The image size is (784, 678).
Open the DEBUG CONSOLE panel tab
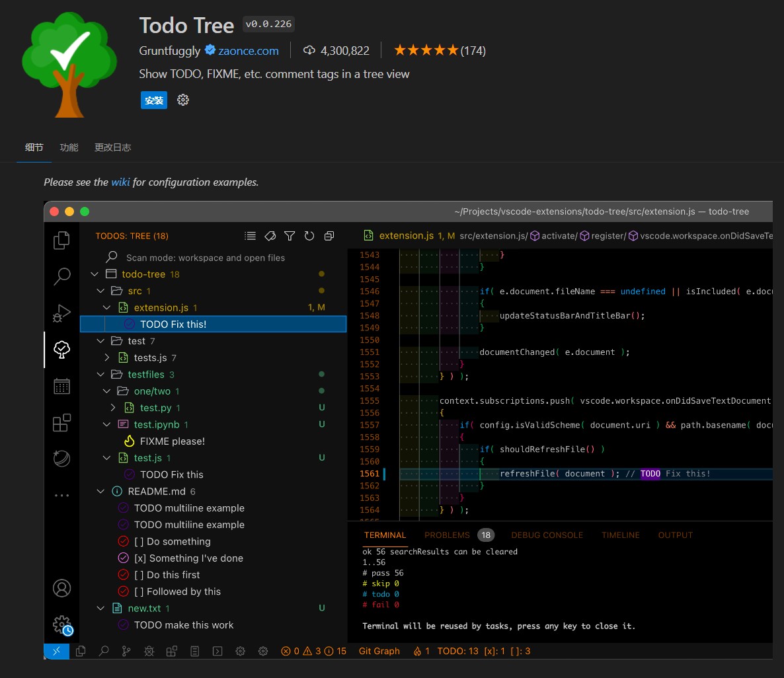click(x=547, y=535)
